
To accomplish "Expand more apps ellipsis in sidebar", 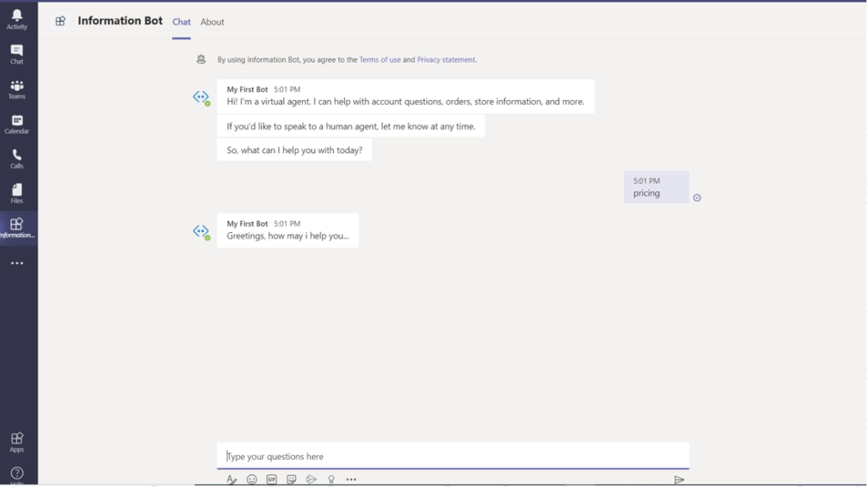I will (17, 263).
